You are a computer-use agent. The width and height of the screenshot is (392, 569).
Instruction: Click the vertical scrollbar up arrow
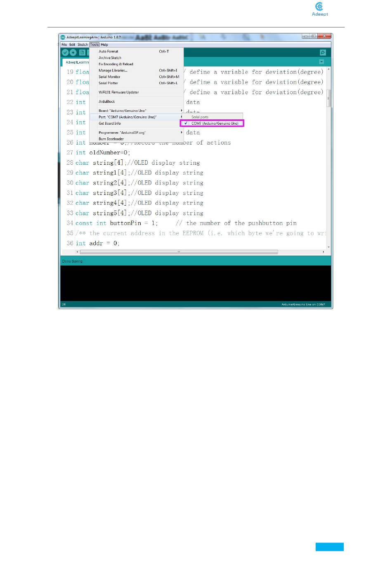point(328,69)
